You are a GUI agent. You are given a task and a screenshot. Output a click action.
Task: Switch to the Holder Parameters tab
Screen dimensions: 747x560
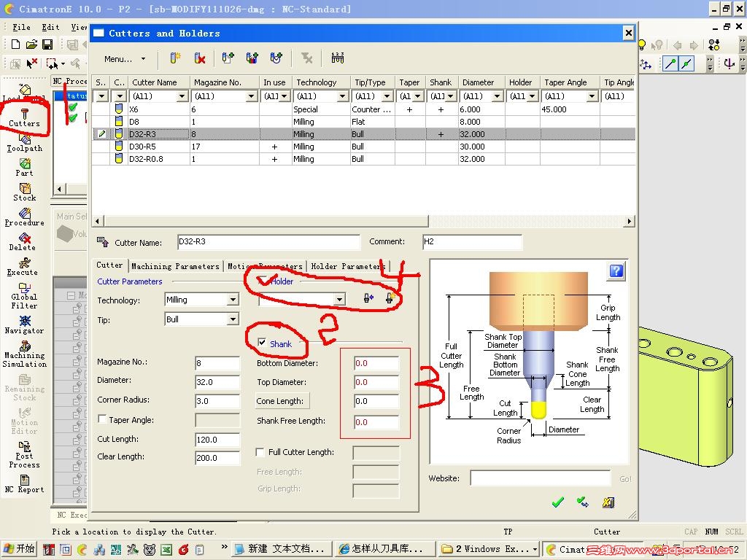[348, 266]
